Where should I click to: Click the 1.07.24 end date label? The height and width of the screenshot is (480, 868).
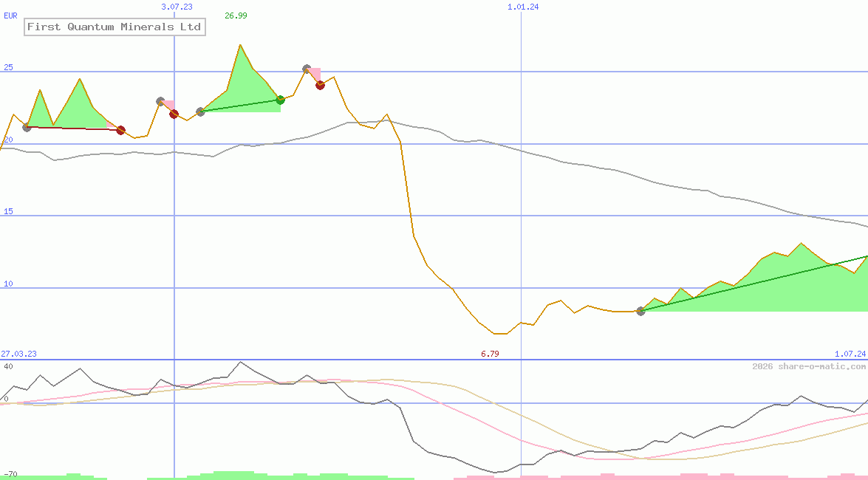coord(850,354)
